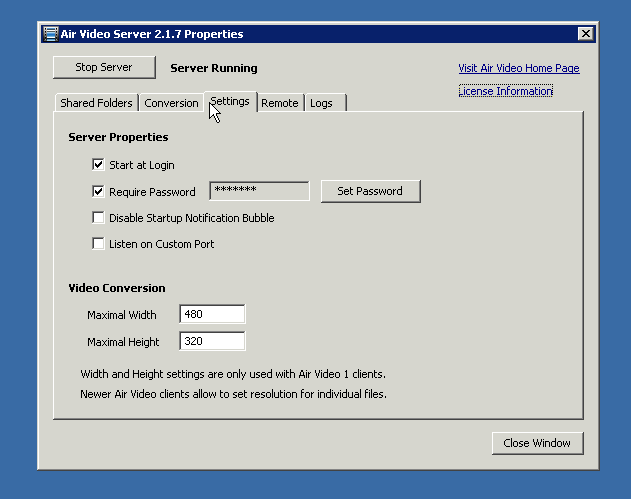631x499 pixels.
Task: Open the License Information link
Action: pos(505,91)
